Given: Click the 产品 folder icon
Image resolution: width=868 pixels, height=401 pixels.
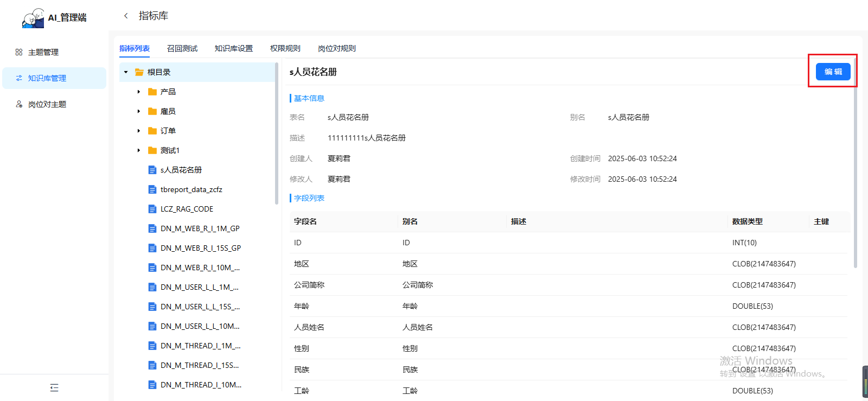Looking at the screenshot, I should [152, 92].
